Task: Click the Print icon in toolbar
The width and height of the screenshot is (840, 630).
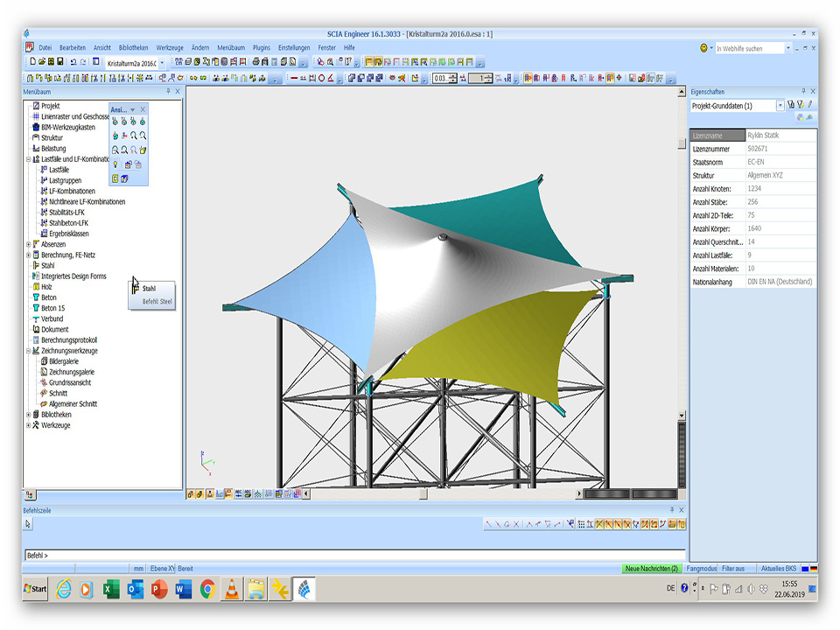Action: (x=255, y=62)
